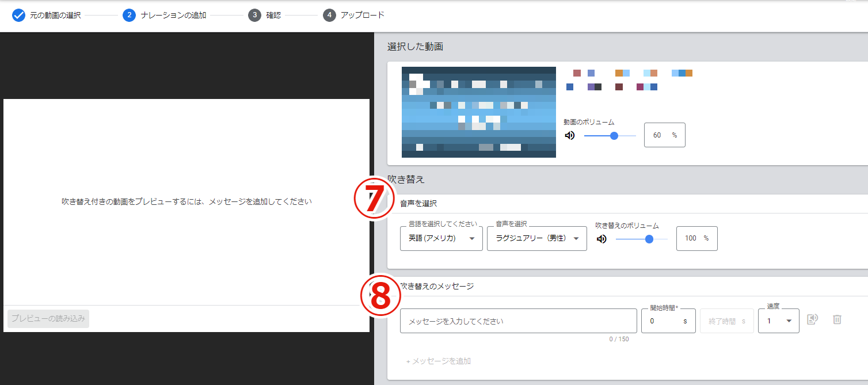868x385 pixels.
Task: Click the selected video thumbnail
Action: [x=479, y=112]
